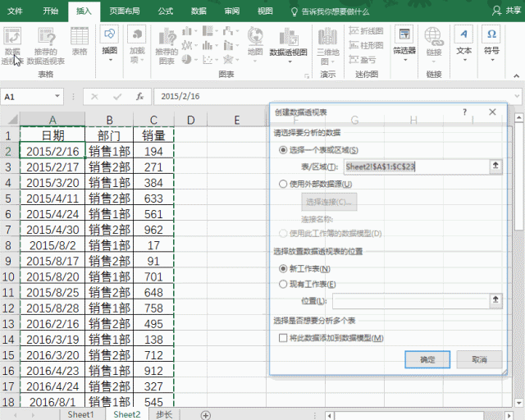Check 将此数据添加到数据模型 checkbox
This screenshot has width=525, height=420.
pyautogui.click(x=284, y=338)
